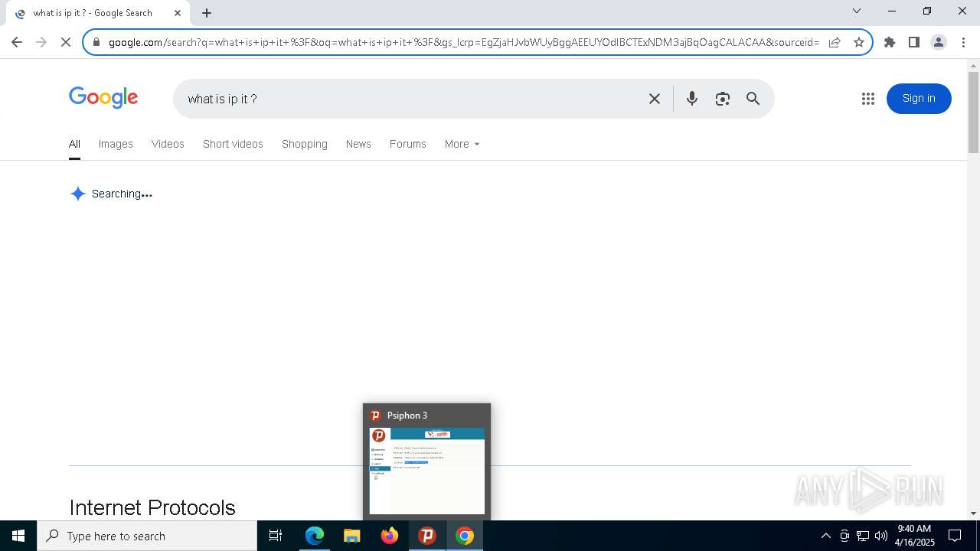Viewport: 980px width, 551px height.
Task: Stop loading the page
Action: point(66,42)
